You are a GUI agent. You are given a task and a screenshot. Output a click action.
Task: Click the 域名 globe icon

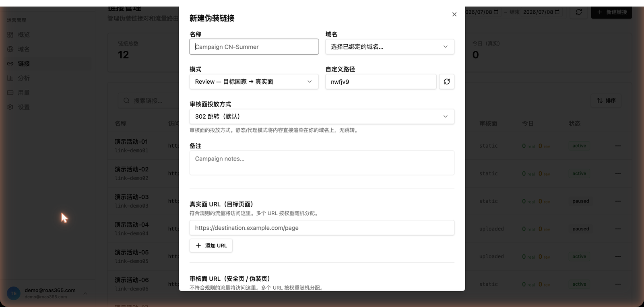click(x=10, y=49)
